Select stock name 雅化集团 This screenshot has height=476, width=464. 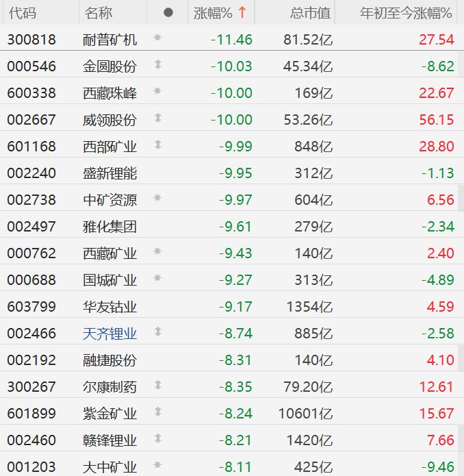coord(109,227)
